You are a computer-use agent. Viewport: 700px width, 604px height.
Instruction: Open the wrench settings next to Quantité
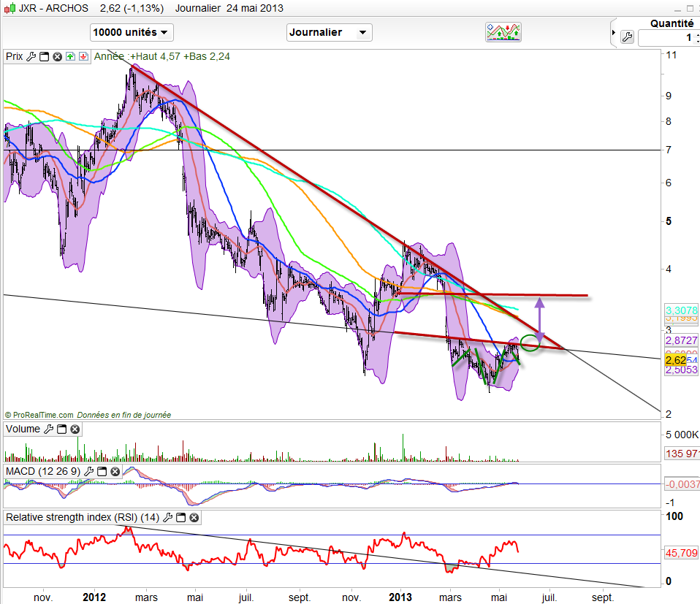tap(627, 37)
